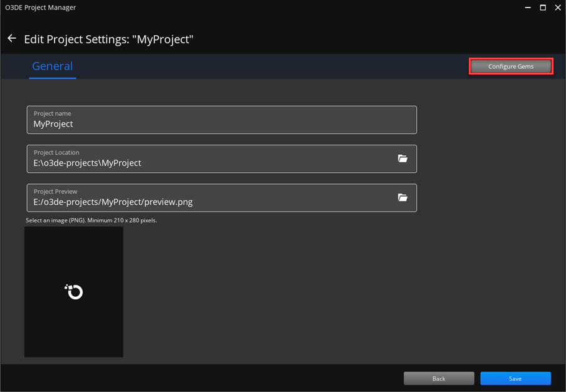Click the O3DE emblem inside black preview box
566x392 pixels.
click(73, 292)
